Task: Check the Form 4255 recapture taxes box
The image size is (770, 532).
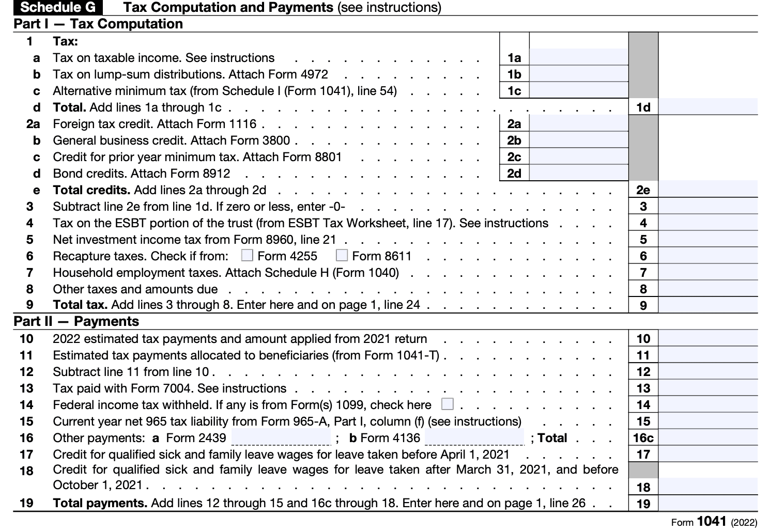Action: (248, 255)
